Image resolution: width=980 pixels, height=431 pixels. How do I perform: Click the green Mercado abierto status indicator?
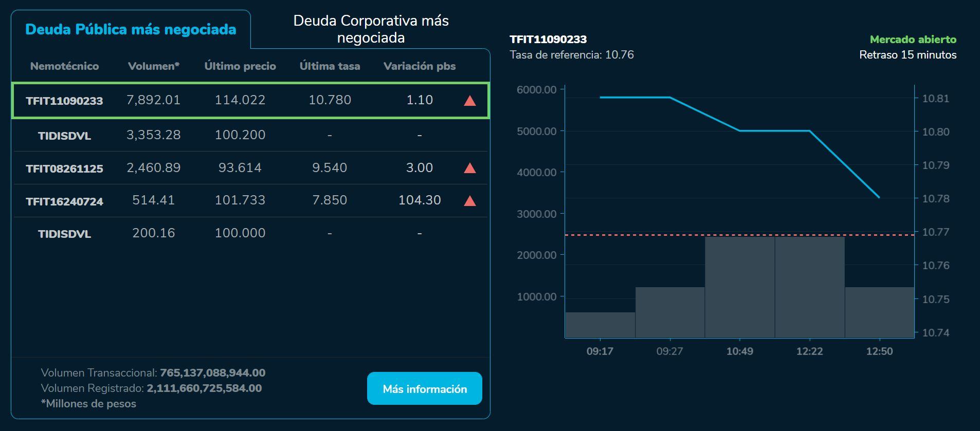[x=908, y=39]
